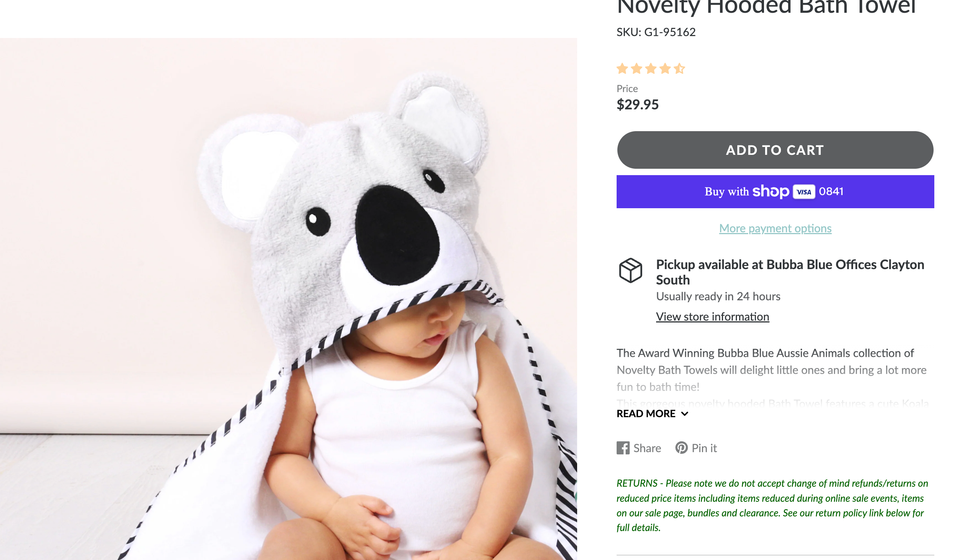Click the Award Winning product description paragraph
955x560 pixels.
tap(772, 369)
